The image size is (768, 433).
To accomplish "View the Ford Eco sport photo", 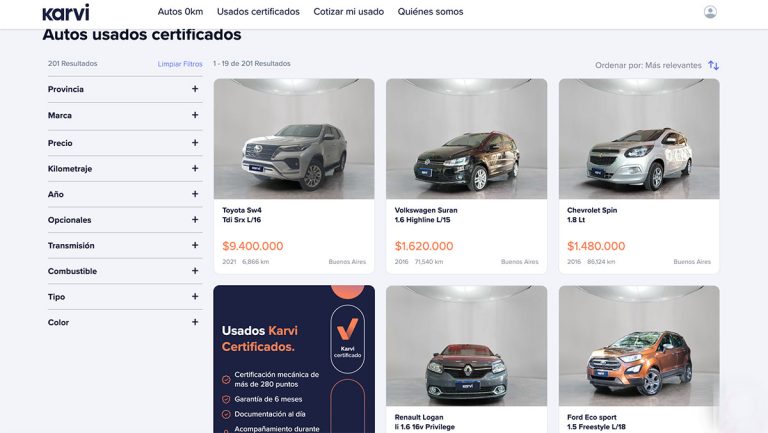I will (639, 346).
